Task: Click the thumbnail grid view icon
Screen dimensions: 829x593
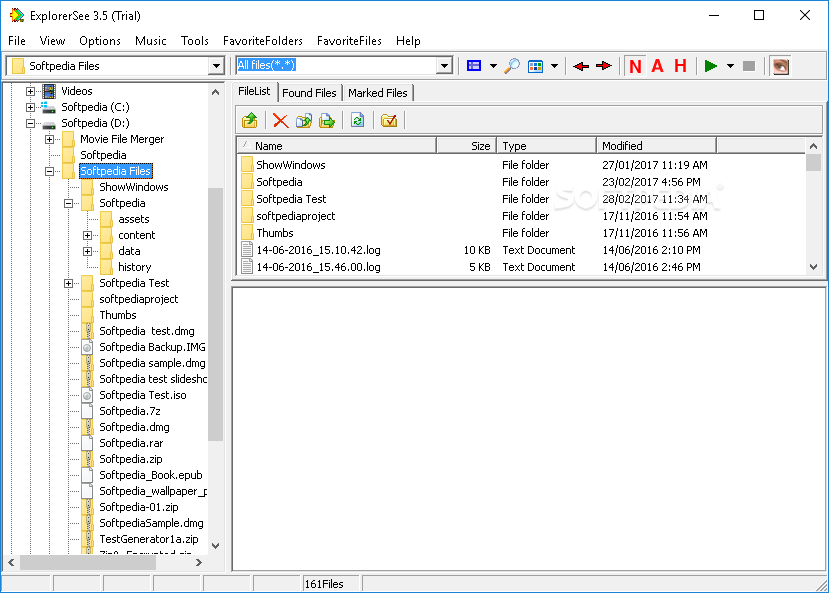Action: point(535,66)
